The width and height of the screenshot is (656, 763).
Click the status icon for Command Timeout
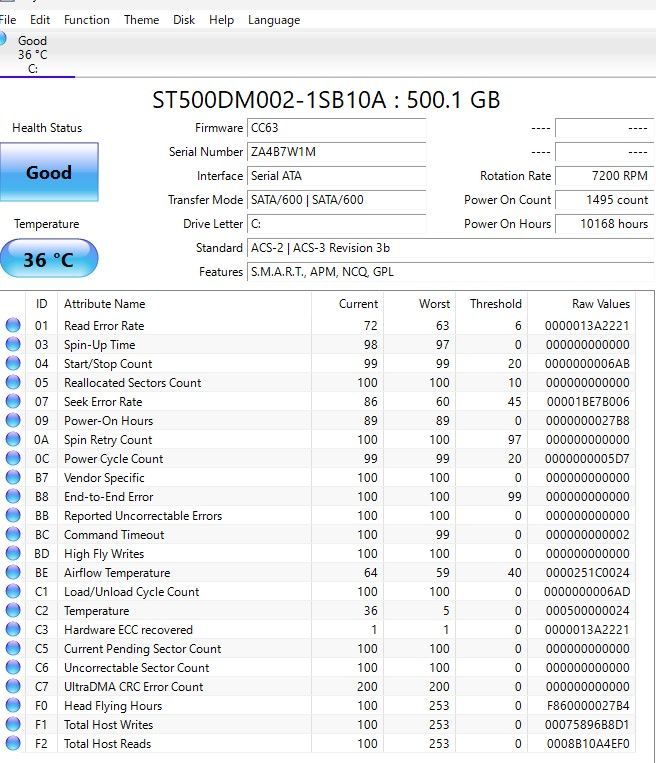(x=13, y=534)
